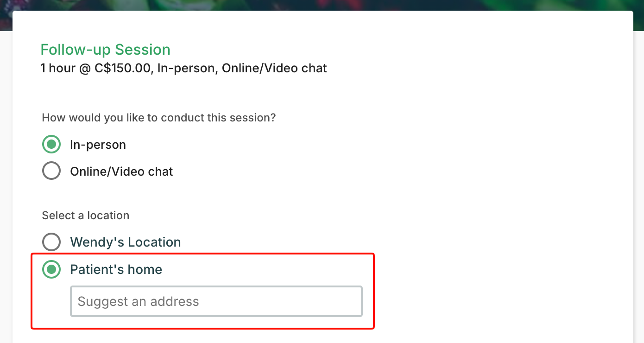
Task: Open the Follow-up Session heading
Action: point(106,50)
